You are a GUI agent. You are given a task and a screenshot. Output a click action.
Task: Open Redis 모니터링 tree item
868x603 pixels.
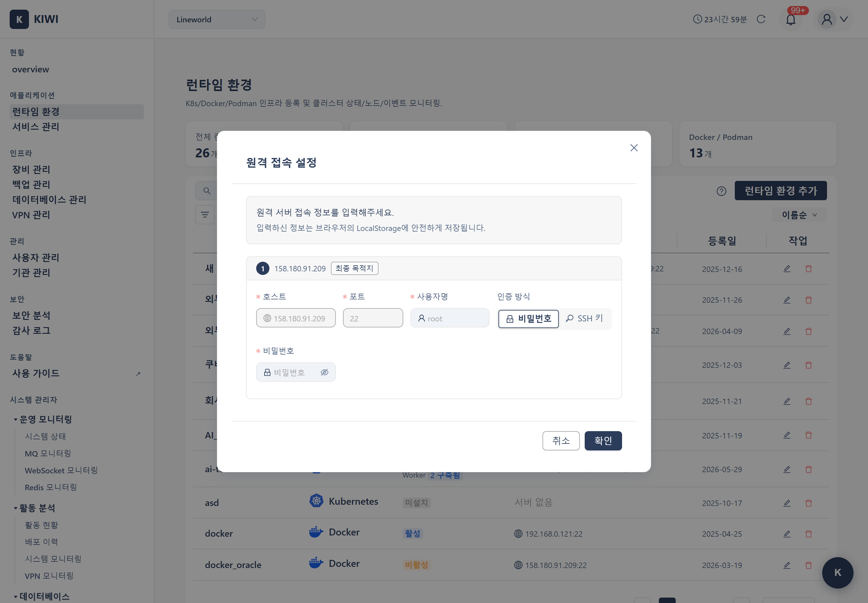[51, 488]
